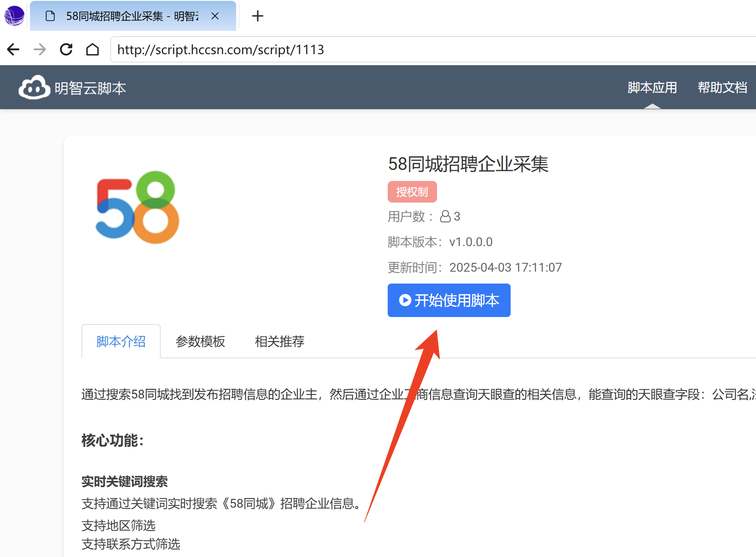Screen dimensions: 756x557
Task: Click the browser forward arrow
Action: click(x=40, y=49)
